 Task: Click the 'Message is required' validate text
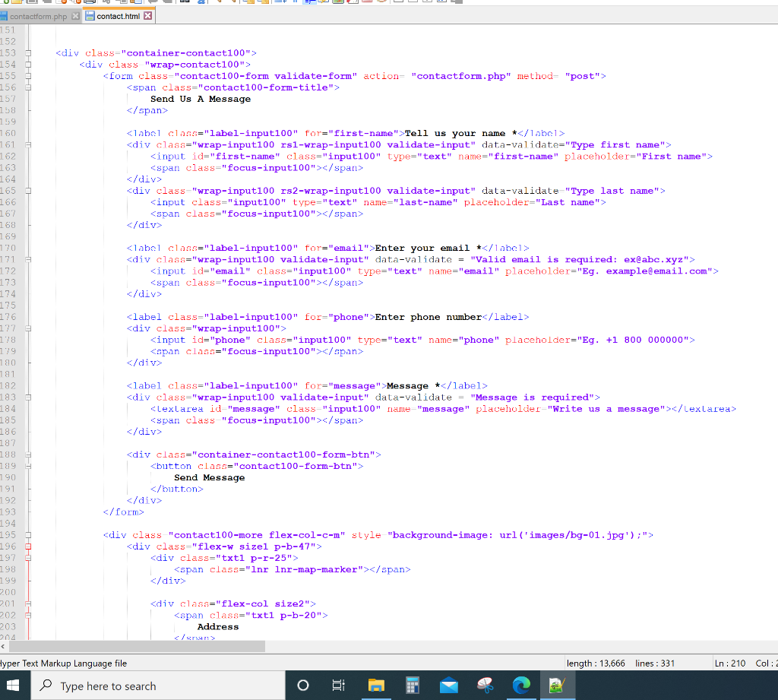click(x=532, y=398)
